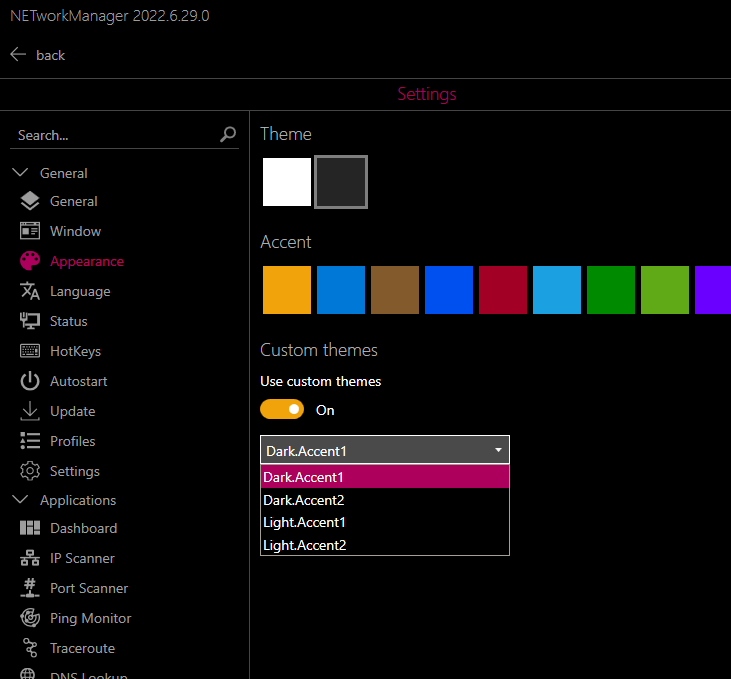This screenshot has width=731, height=679.
Task: Pick the amber orange accent color
Action: (287, 290)
